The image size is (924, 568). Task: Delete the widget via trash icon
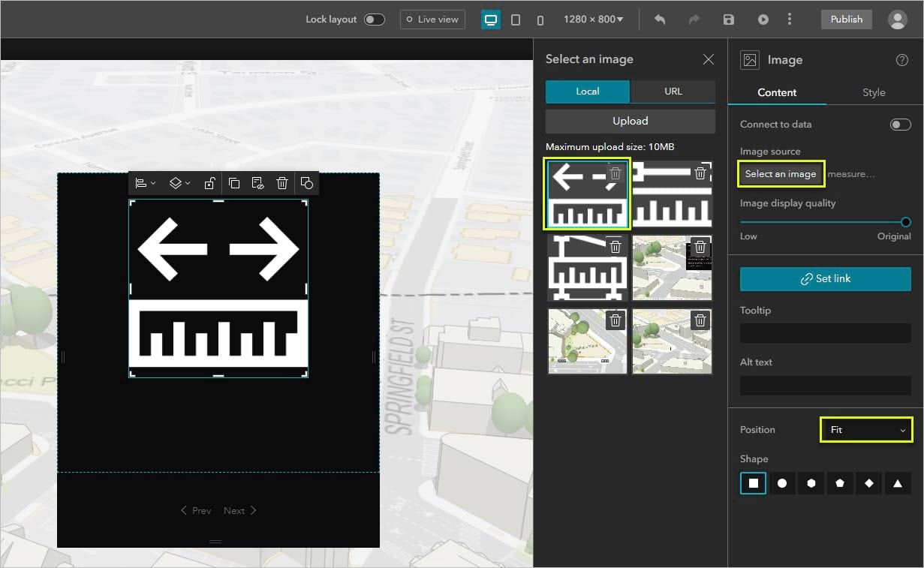(281, 183)
